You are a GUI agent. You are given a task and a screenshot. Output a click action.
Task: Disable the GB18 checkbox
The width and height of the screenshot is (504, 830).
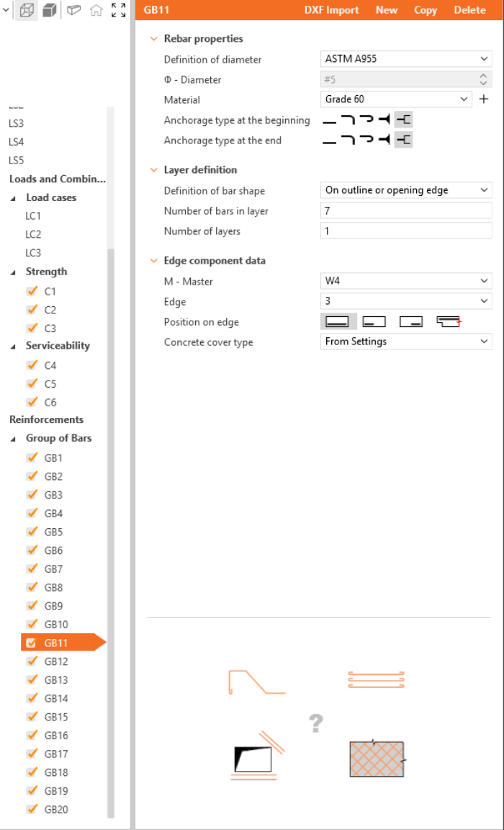point(32,772)
